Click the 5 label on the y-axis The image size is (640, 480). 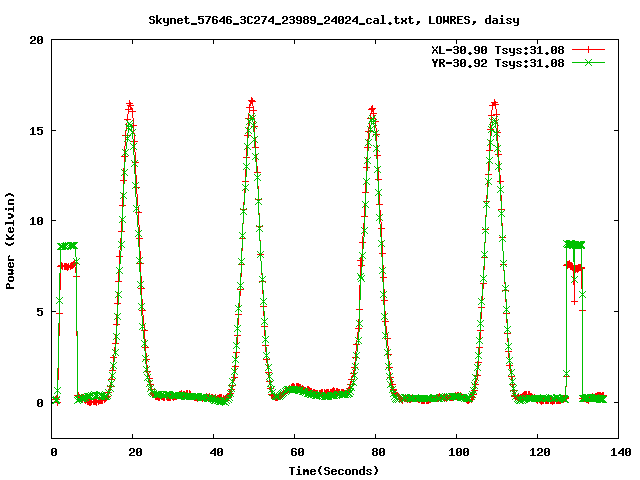coord(39,312)
